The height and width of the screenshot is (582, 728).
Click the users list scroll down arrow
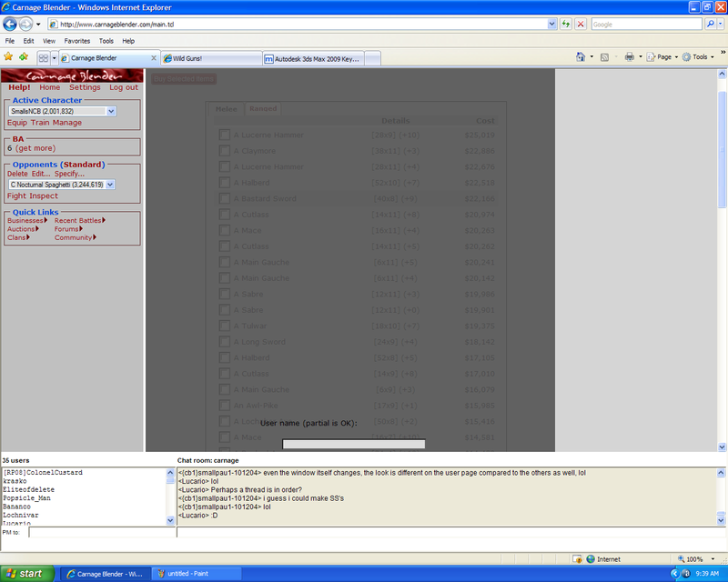coord(170,521)
